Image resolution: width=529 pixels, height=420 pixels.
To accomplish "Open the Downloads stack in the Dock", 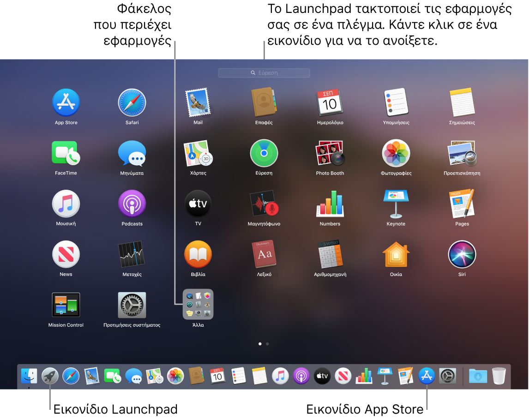I will (x=478, y=376).
